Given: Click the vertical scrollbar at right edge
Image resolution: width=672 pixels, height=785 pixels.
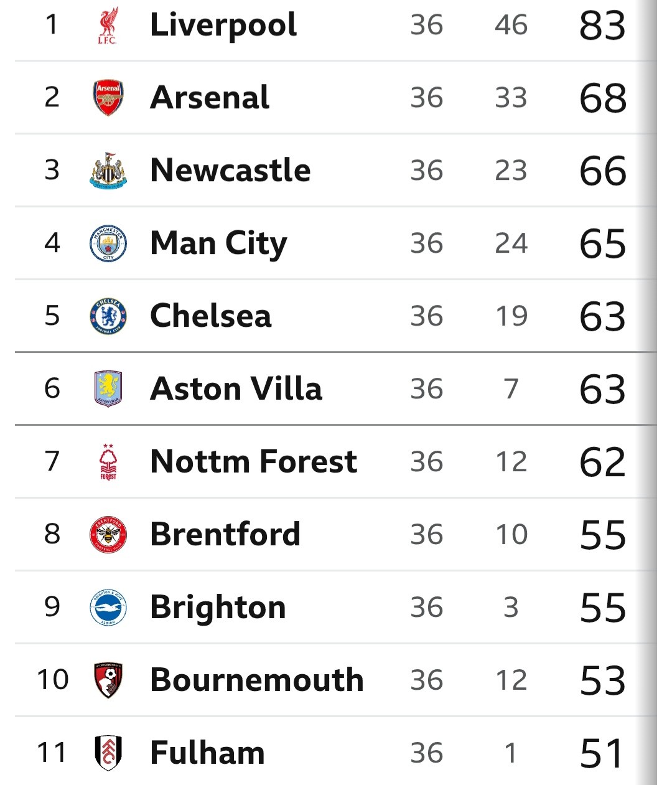Looking at the screenshot, I should 664,392.
